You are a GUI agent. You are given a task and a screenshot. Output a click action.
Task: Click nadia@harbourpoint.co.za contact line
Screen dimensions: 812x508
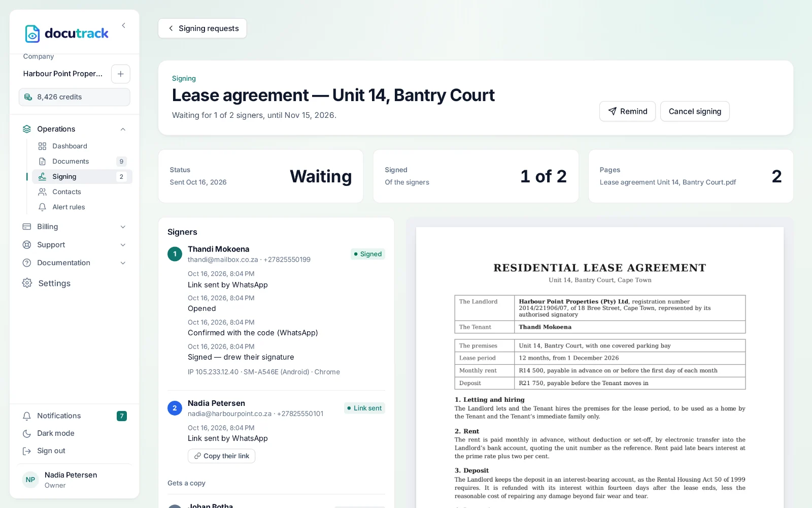point(255,414)
